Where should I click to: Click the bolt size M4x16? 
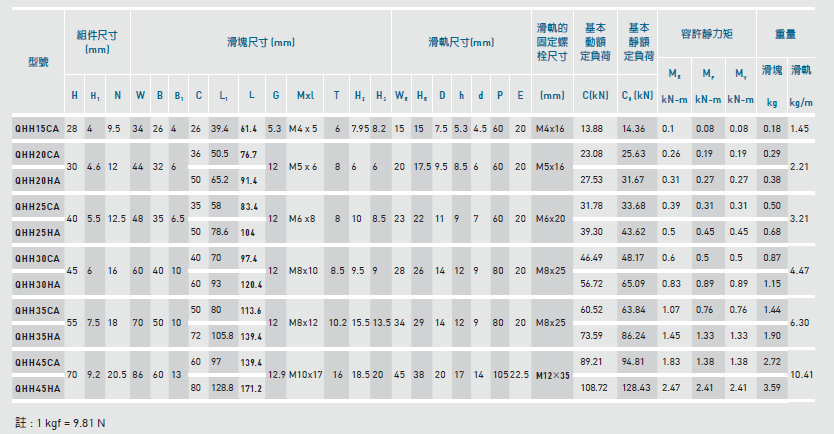[550, 129]
